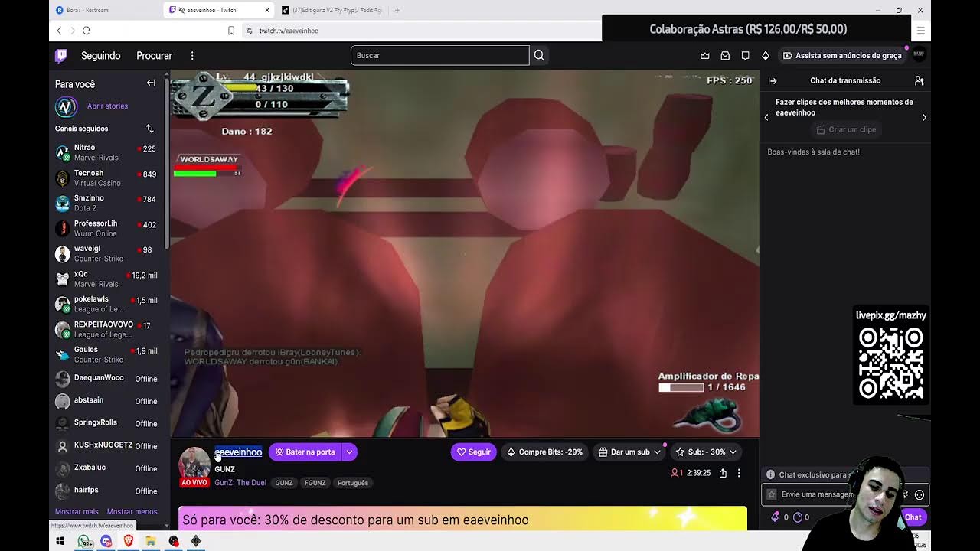The image size is (980, 551).
Task: Click the Seguir follow button
Action: [x=473, y=452]
